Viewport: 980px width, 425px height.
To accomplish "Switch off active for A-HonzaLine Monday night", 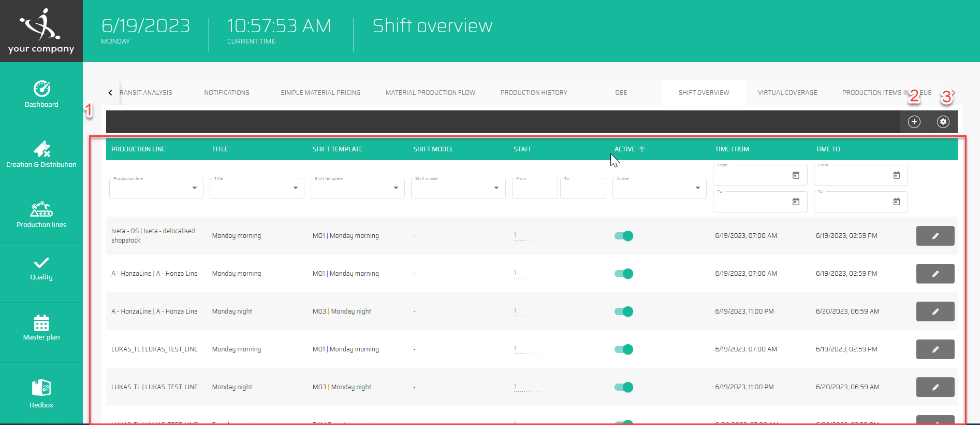I will click(x=624, y=311).
